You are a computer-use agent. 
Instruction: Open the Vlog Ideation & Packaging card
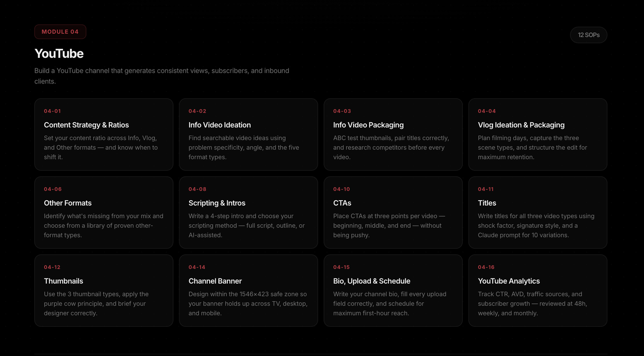point(538,134)
